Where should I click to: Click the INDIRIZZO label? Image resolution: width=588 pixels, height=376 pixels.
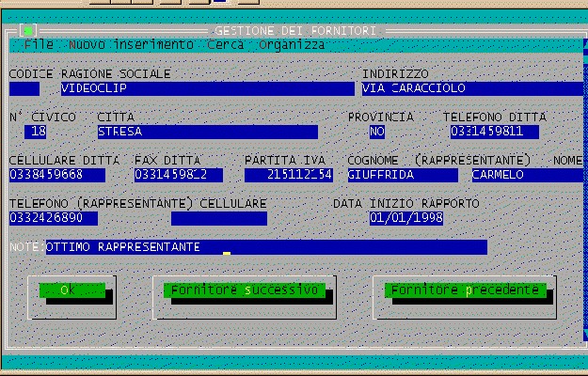pos(395,73)
